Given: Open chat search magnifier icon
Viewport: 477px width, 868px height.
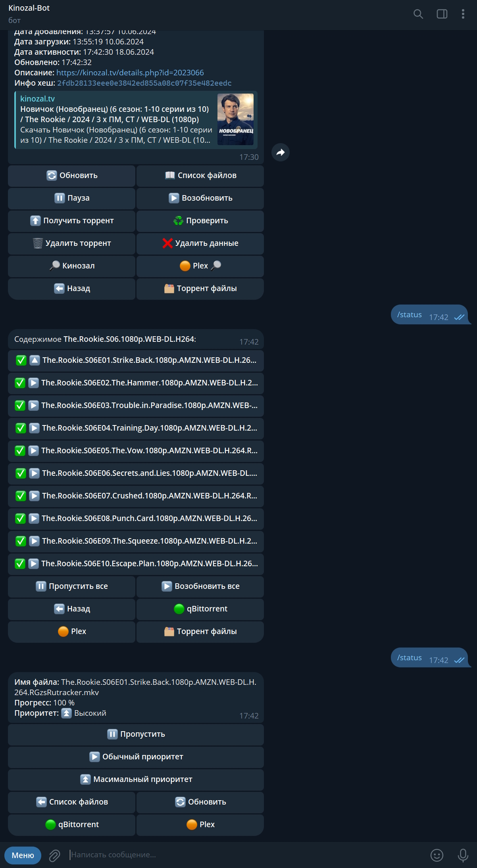Looking at the screenshot, I should point(418,14).
